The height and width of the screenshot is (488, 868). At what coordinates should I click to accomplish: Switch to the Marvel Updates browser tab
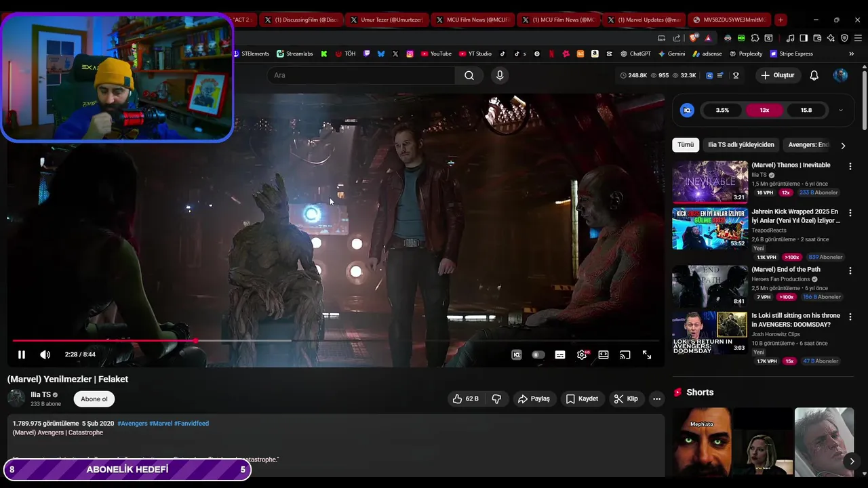point(644,20)
